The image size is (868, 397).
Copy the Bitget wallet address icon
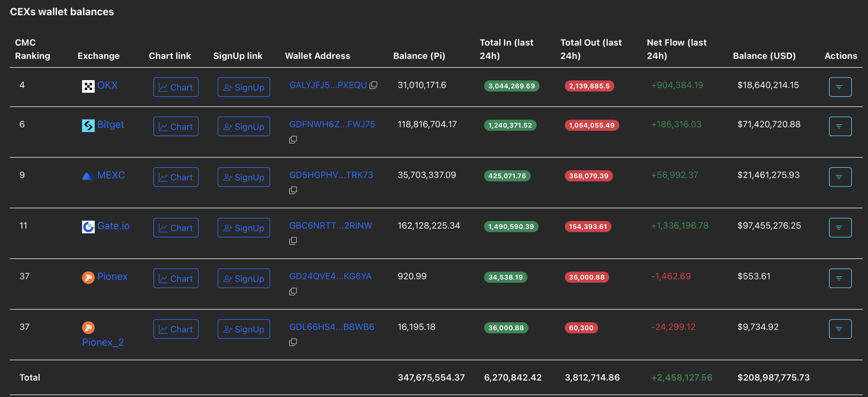point(293,139)
